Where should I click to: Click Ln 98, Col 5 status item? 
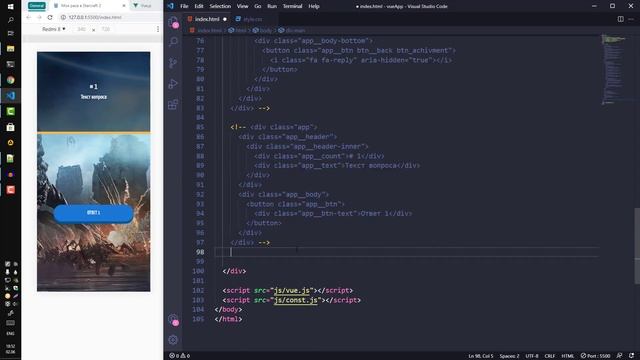tap(481, 356)
